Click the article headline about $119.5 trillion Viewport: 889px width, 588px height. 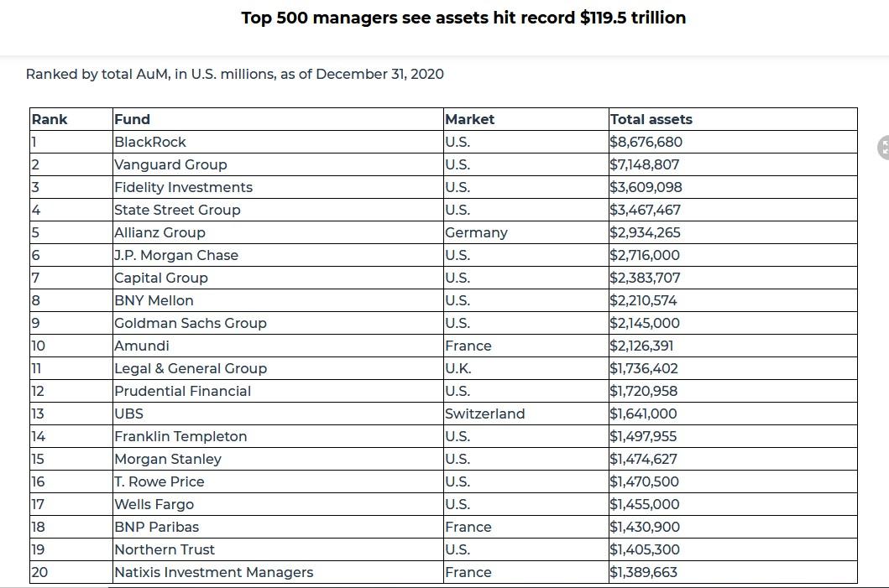point(463,18)
